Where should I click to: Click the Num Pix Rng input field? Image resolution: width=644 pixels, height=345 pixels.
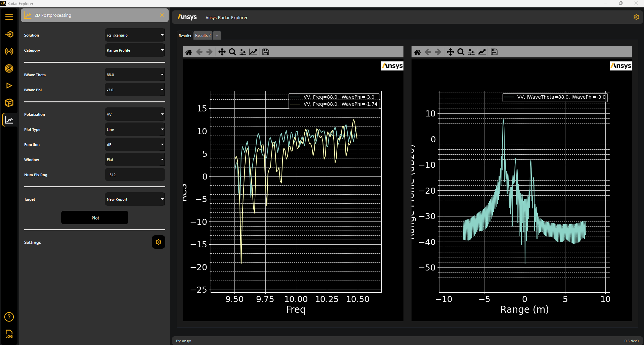click(135, 175)
